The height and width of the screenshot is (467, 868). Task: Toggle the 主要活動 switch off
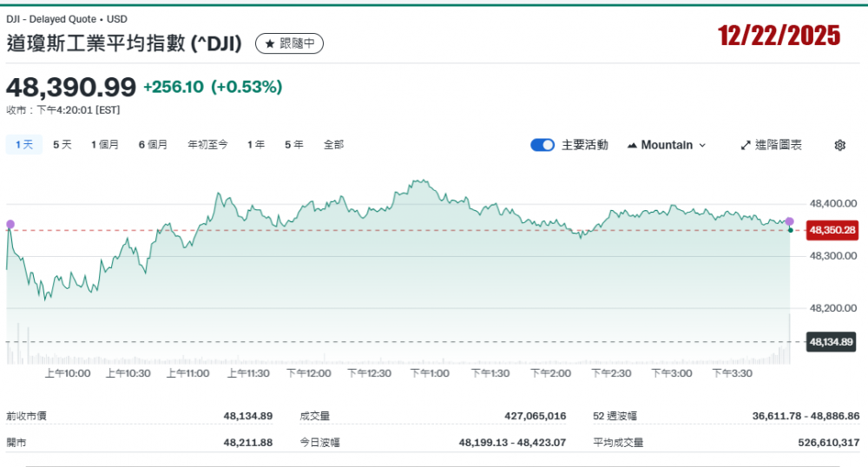(542, 145)
